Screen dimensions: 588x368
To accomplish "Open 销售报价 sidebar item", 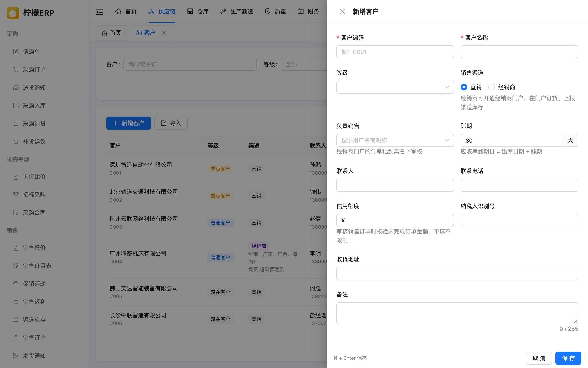I will click(x=45, y=248).
